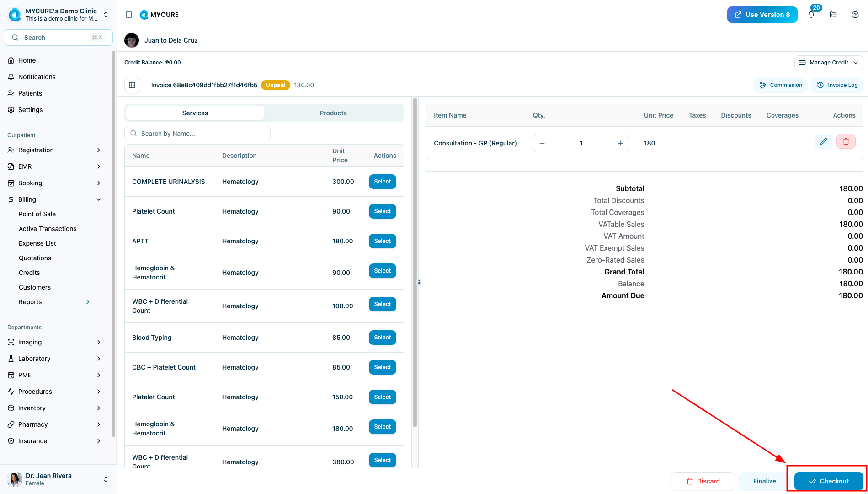This screenshot has height=494, width=868.
Task: Expand the Laboratory department menu
Action: [99, 359]
